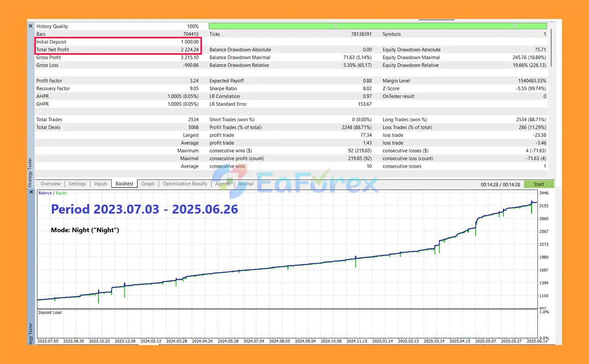Select the Equity legend label
Image resolution: width=589 pixels, height=364 pixels.
pos(62,193)
